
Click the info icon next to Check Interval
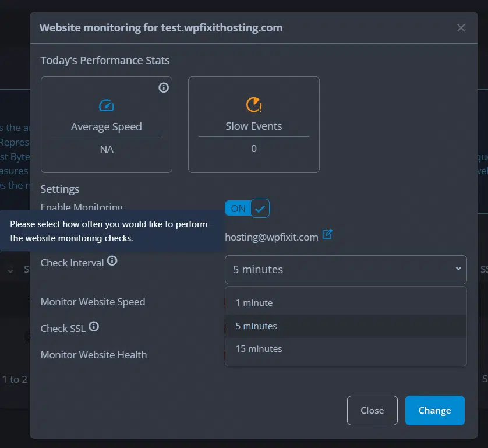click(x=112, y=260)
